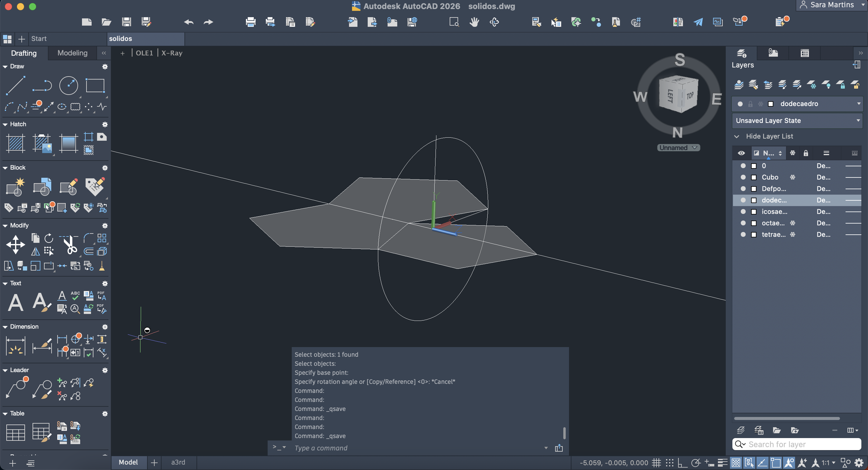Select the Line draw tool

(15, 85)
